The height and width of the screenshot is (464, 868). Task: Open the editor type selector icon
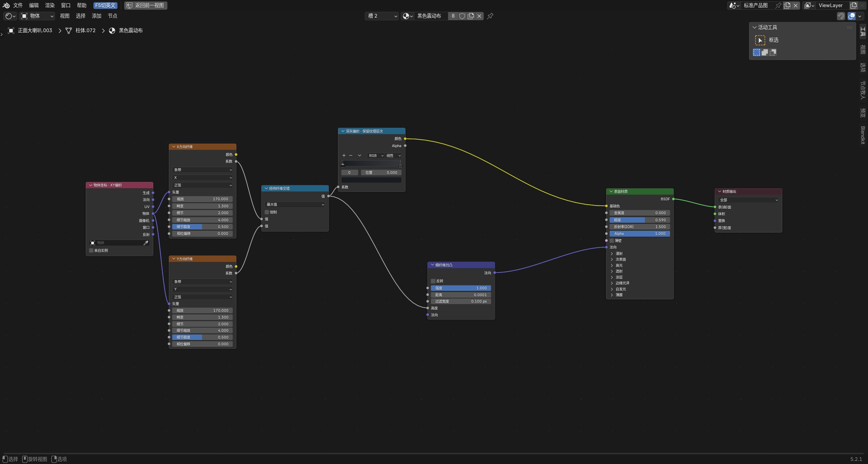click(x=10, y=16)
